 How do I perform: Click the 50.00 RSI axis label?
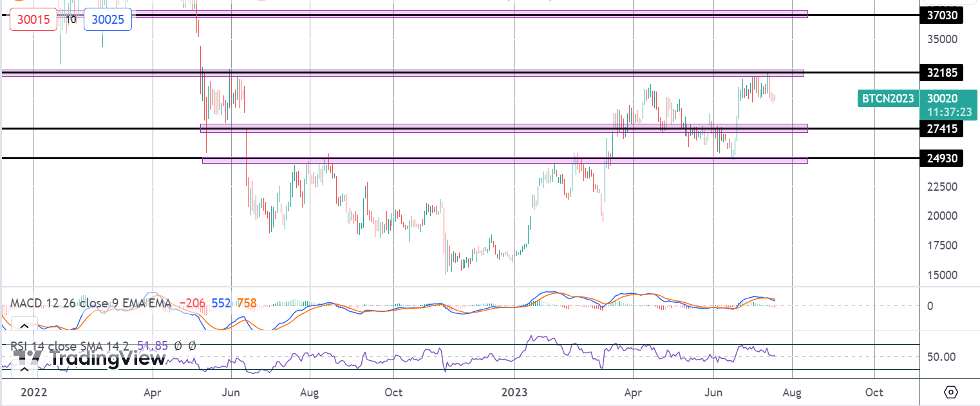tap(942, 356)
